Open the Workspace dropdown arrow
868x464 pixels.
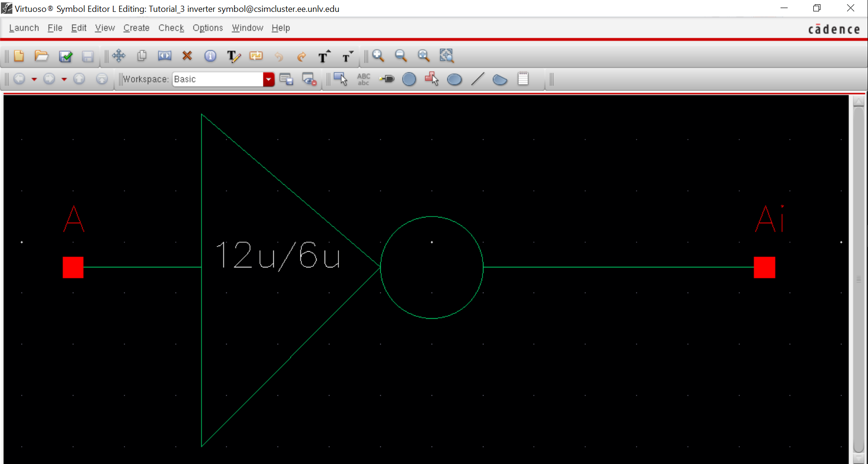pos(269,79)
